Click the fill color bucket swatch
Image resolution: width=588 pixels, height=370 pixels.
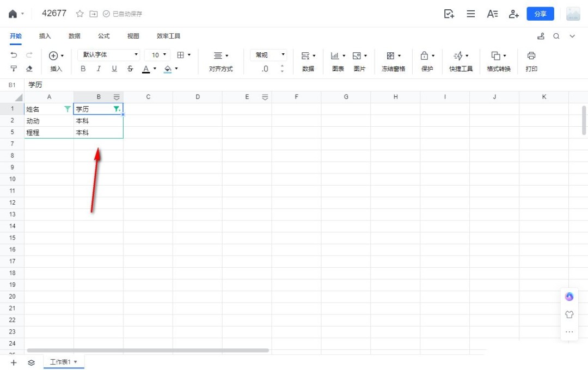(x=168, y=69)
